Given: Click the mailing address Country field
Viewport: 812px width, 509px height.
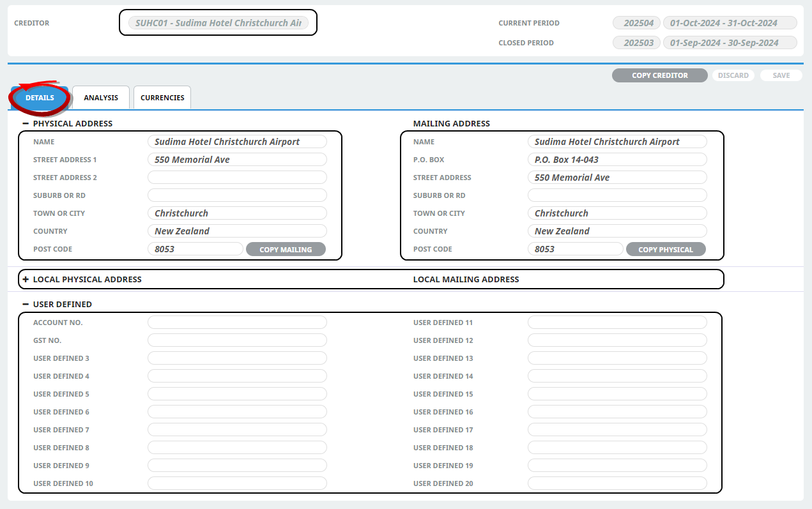Looking at the screenshot, I should (617, 231).
